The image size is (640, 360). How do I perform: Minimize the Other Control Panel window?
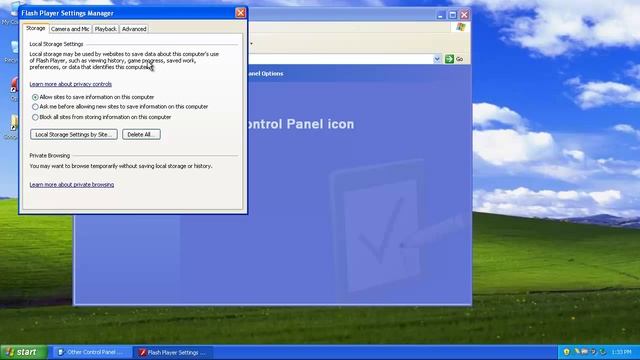click(x=440, y=15)
